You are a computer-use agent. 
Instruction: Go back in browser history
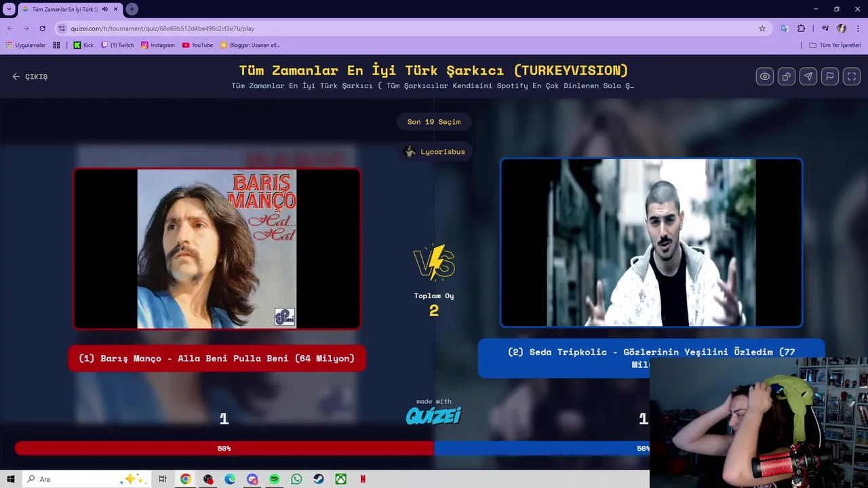click(9, 28)
